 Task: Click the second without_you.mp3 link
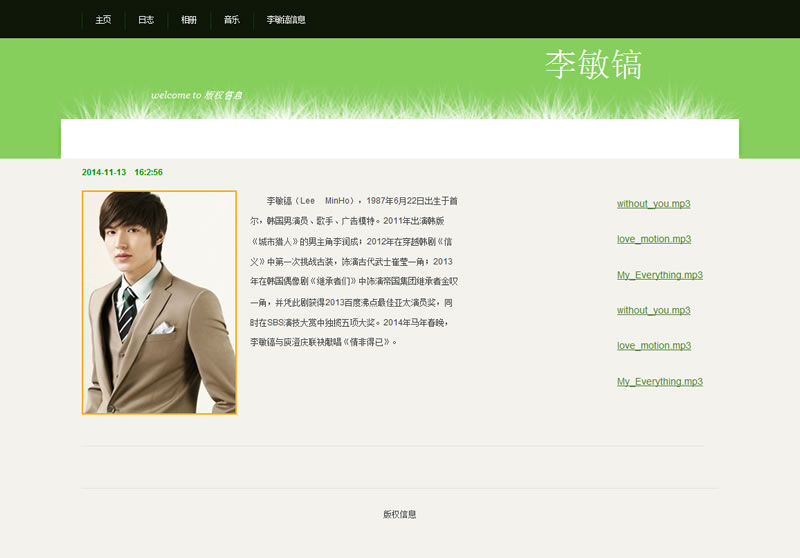point(653,311)
